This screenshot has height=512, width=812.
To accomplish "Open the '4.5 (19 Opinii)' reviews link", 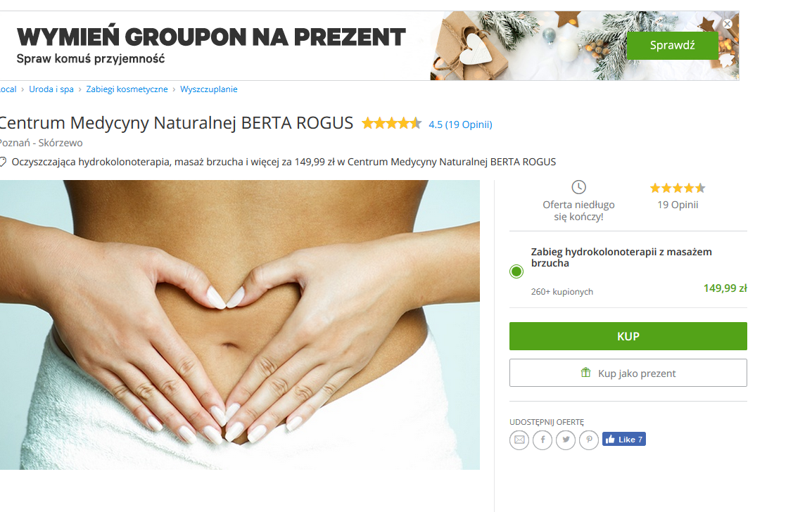I will point(460,124).
